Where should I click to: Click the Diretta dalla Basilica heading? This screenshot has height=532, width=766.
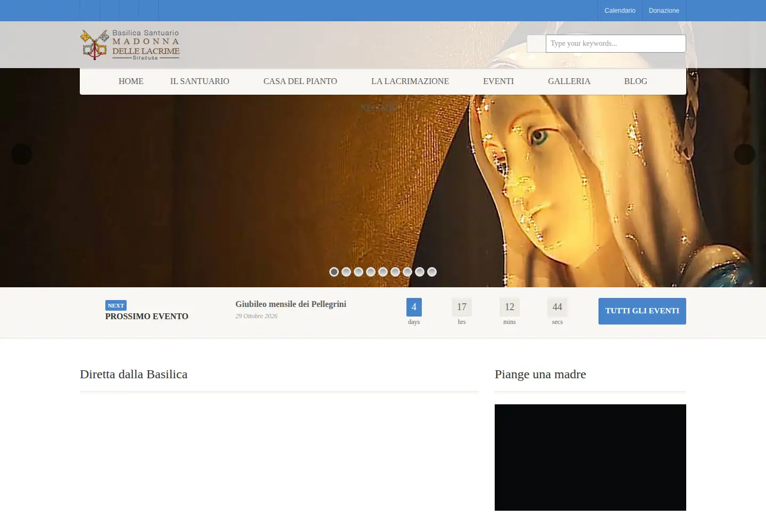134,374
